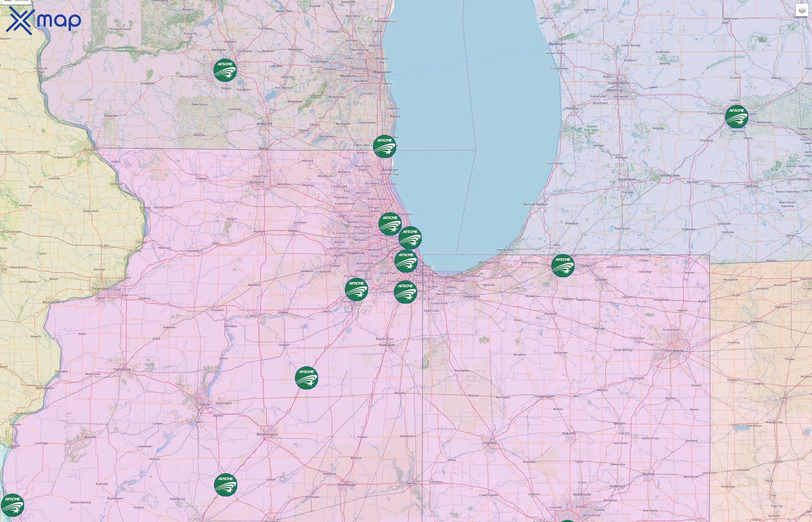Click the Kalamazoo city label

click(x=627, y=179)
